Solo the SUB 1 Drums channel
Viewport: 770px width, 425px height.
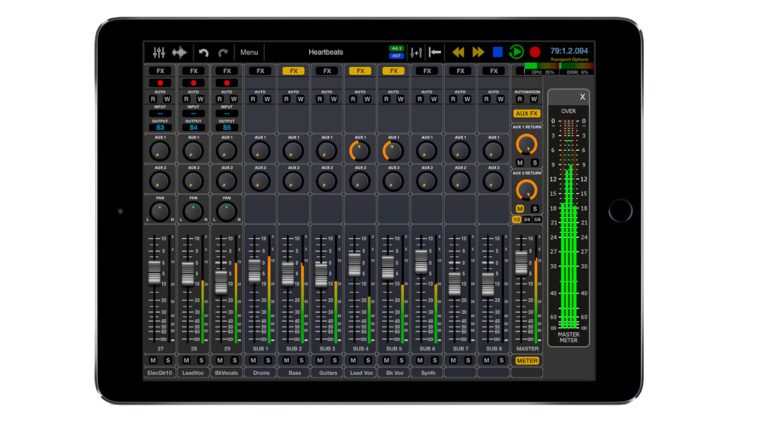pos(267,359)
